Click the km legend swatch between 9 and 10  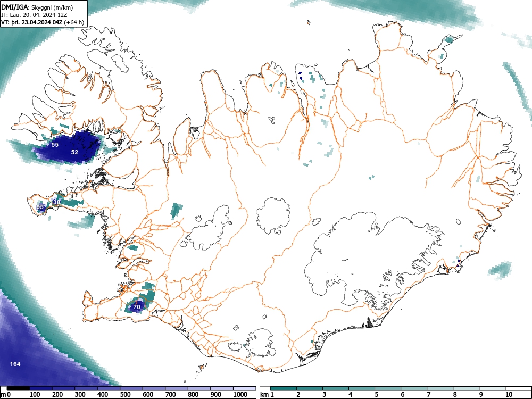point(492,388)
